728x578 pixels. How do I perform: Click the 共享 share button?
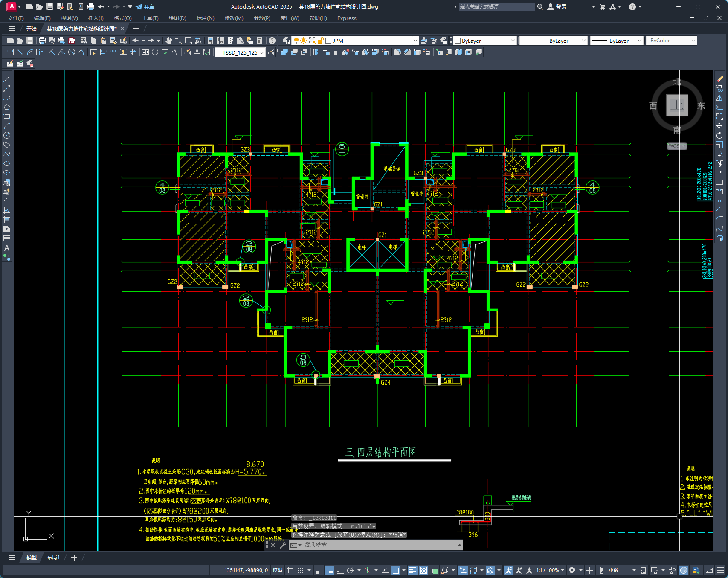tap(145, 7)
